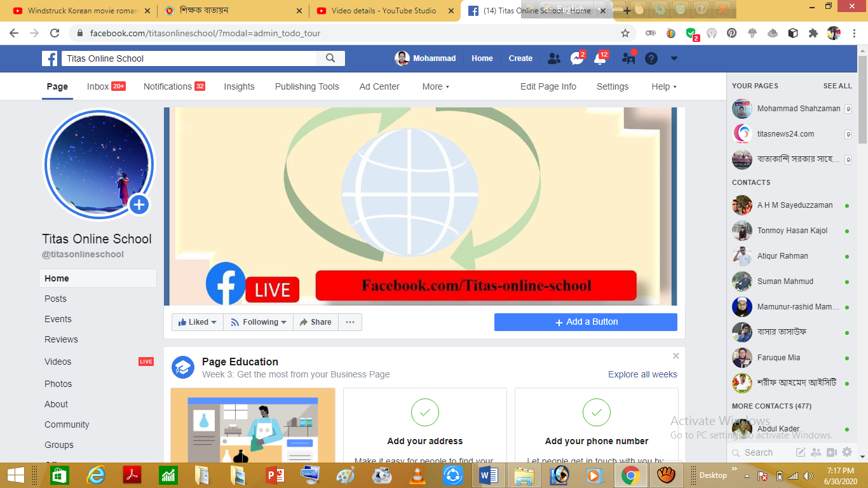This screenshot has height=488, width=868.
Task: Open the Notifications page tab
Action: click(174, 86)
